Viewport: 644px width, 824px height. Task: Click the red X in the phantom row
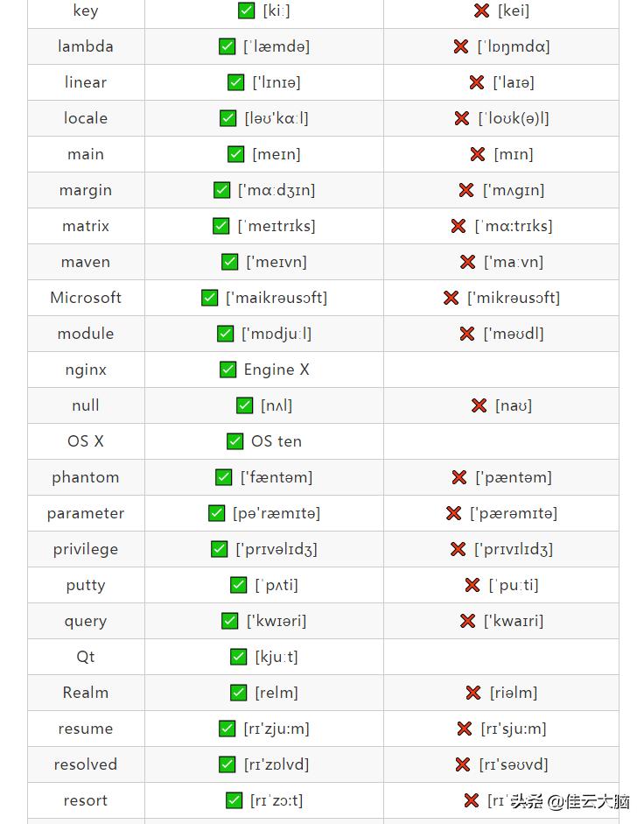[x=459, y=477]
